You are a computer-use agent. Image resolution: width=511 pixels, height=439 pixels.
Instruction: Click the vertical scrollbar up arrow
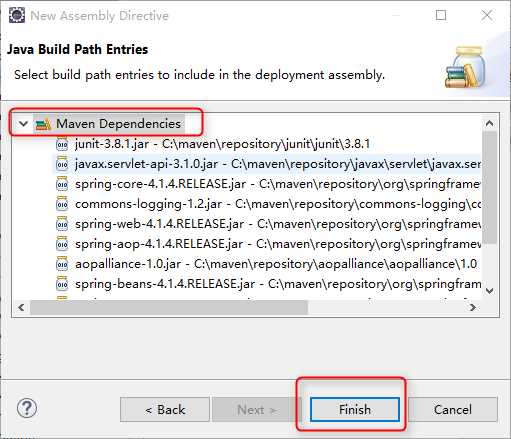[489, 124]
